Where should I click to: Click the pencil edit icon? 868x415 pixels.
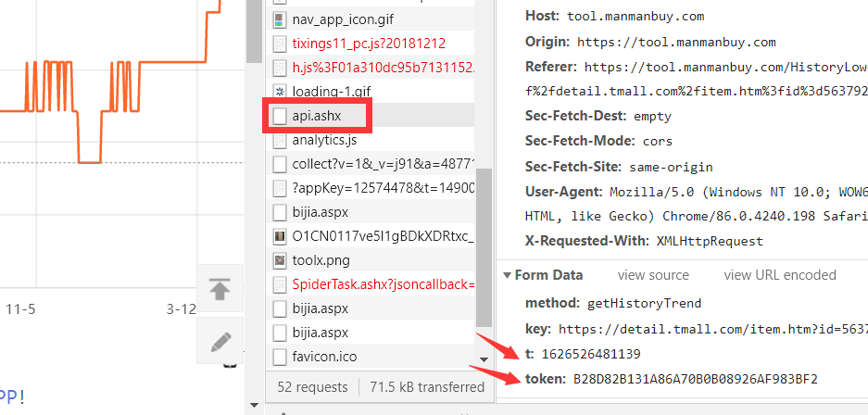220,341
